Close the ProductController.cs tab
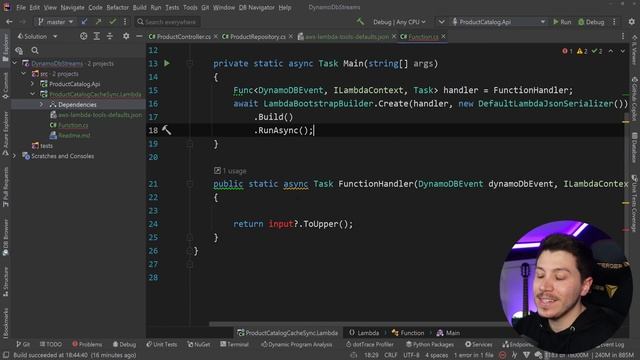The image size is (640, 360). tap(216, 36)
